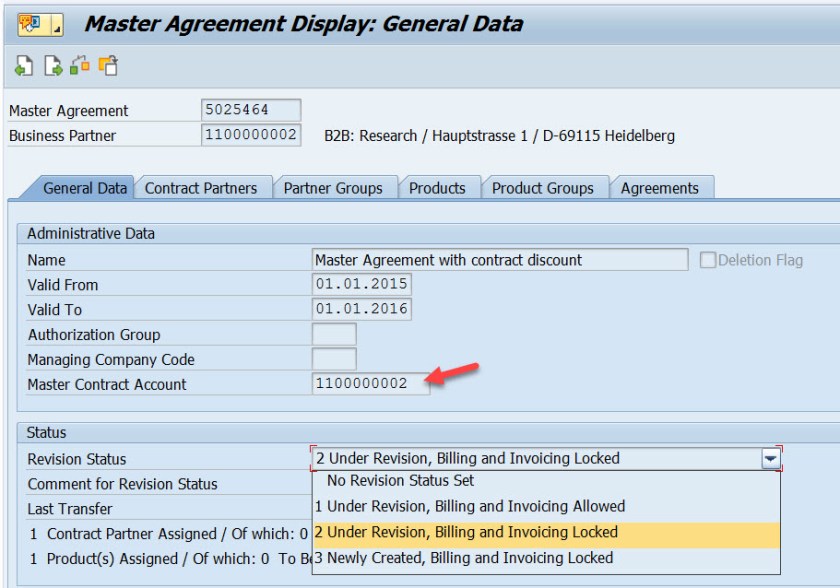Click the 'Administrative Data' group header
840x588 pixels.
(x=91, y=233)
